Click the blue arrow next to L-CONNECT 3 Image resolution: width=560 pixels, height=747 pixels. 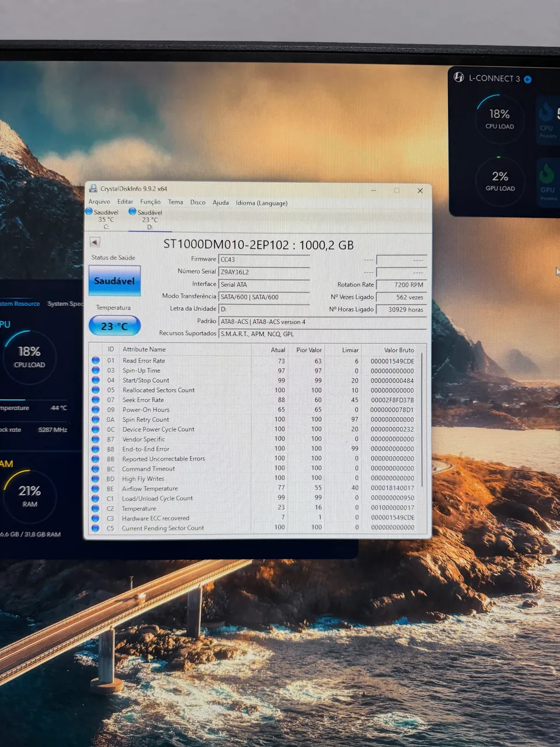point(528,79)
